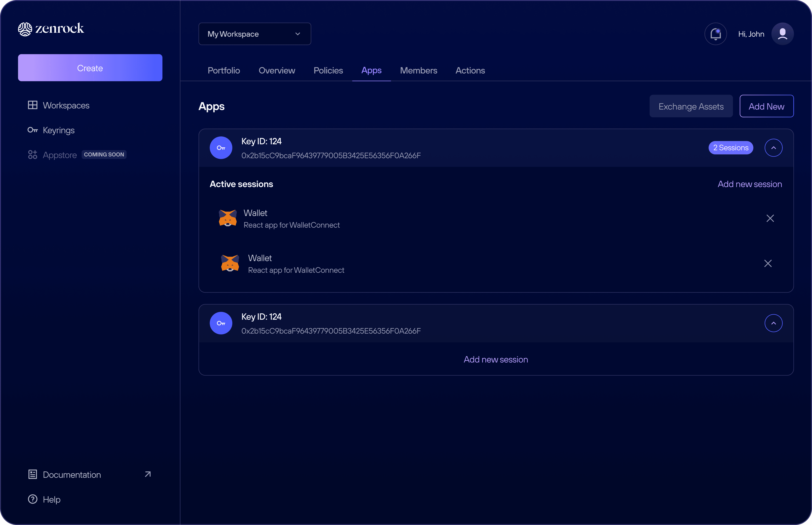Click the 2 Sessions badge
This screenshot has width=812, height=525.
pos(731,148)
